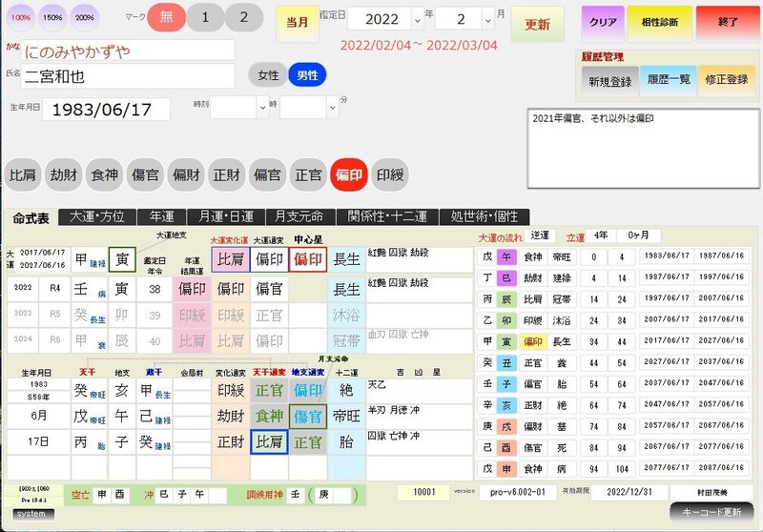Click the expiry date 2022/12/31
763x532 pixels.
tap(629, 492)
